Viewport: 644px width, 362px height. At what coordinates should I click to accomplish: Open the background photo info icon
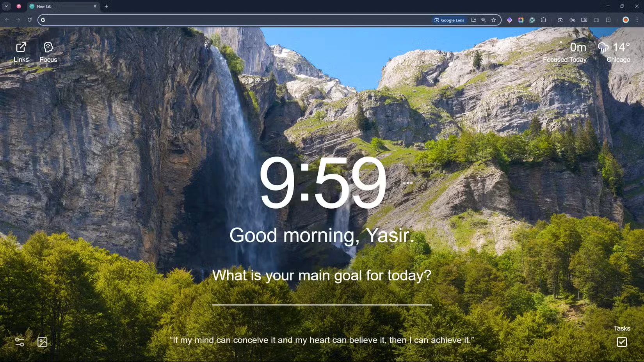click(42, 342)
